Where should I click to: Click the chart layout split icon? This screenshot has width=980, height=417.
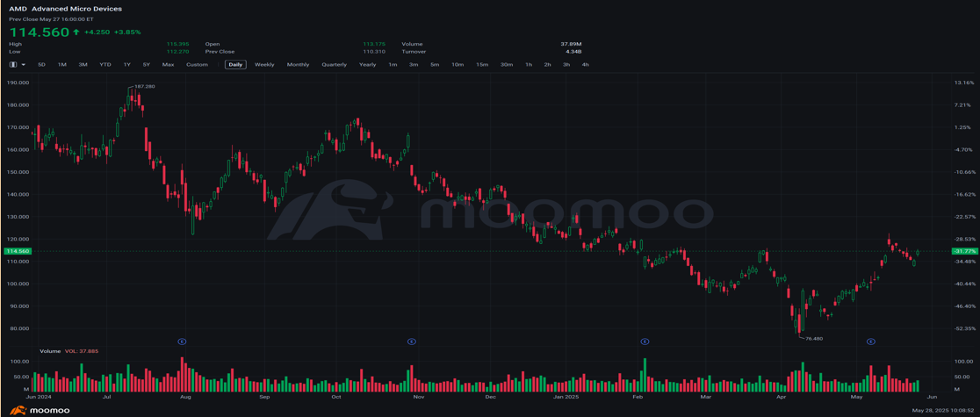point(13,64)
